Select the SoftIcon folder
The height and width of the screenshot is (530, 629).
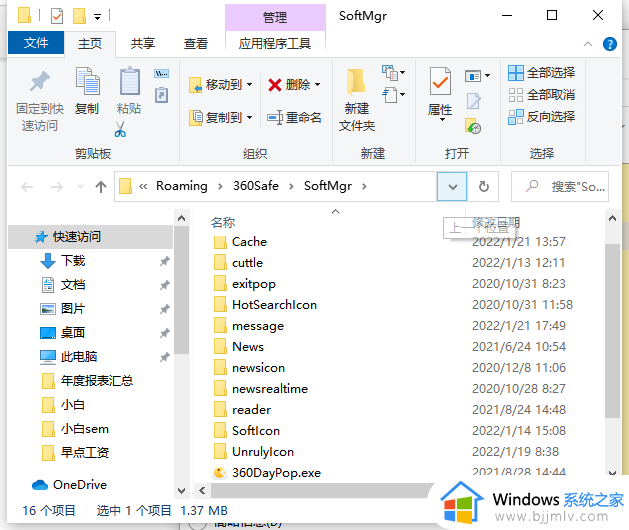247,431
